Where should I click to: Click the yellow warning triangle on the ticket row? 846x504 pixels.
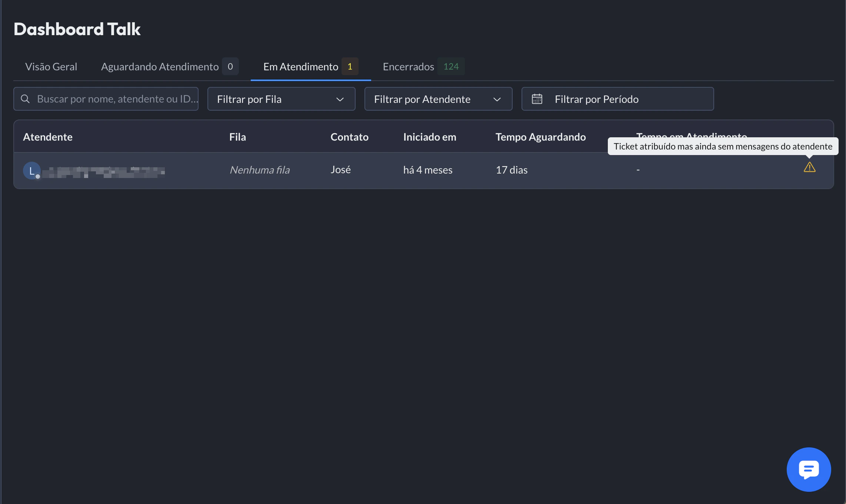click(x=809, y=167)
